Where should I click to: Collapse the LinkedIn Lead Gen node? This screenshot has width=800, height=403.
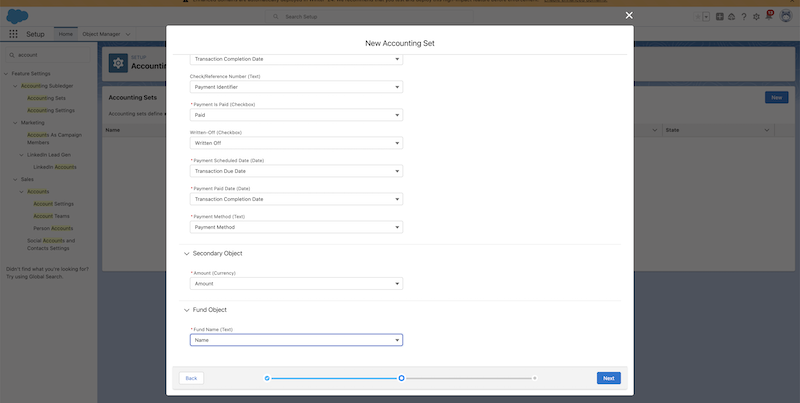[21, 155]
